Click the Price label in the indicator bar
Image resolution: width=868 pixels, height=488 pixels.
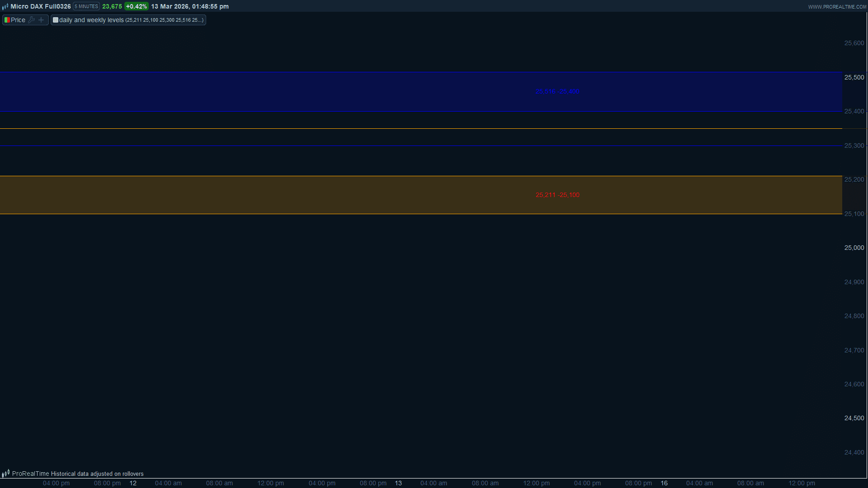tap(18, 20)
